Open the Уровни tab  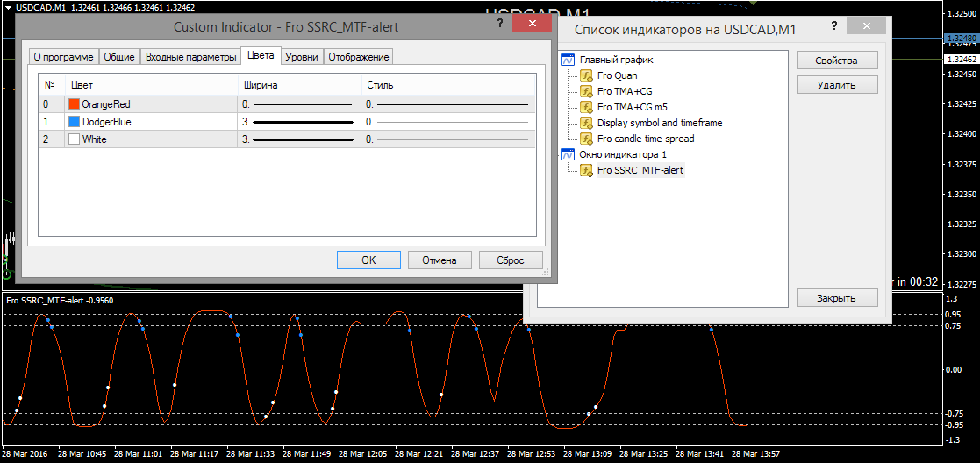point(303,57)
